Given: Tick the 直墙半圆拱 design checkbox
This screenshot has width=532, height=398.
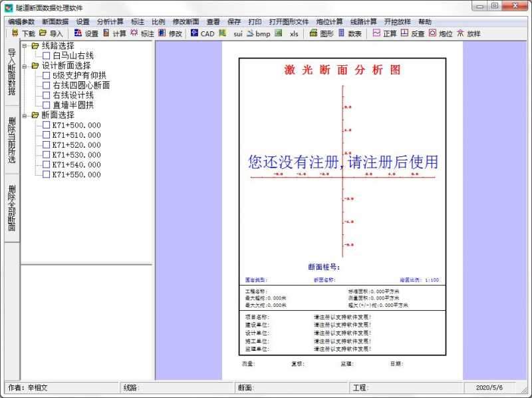Looking at the screenshot, I should coord(45,103).
